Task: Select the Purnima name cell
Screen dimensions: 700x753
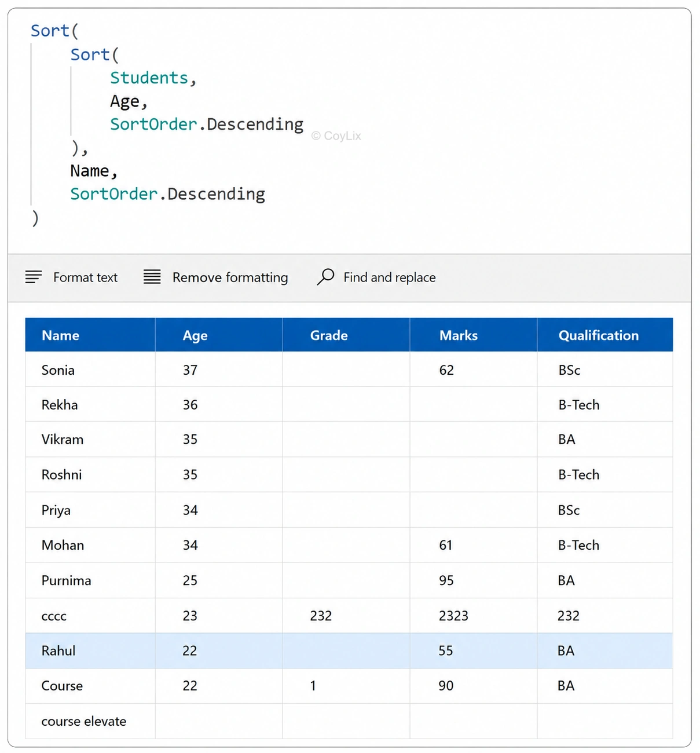Action: click(x=90, y=580)
